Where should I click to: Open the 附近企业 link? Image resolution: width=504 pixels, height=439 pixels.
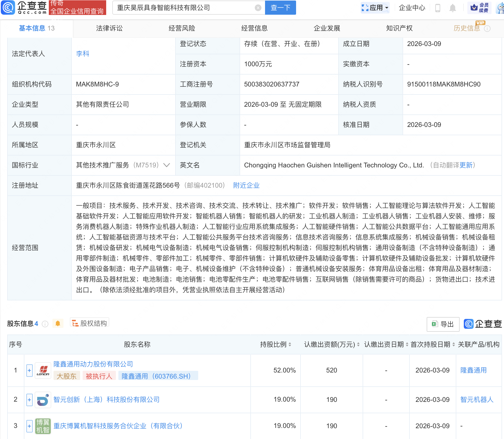pos(246,185)
